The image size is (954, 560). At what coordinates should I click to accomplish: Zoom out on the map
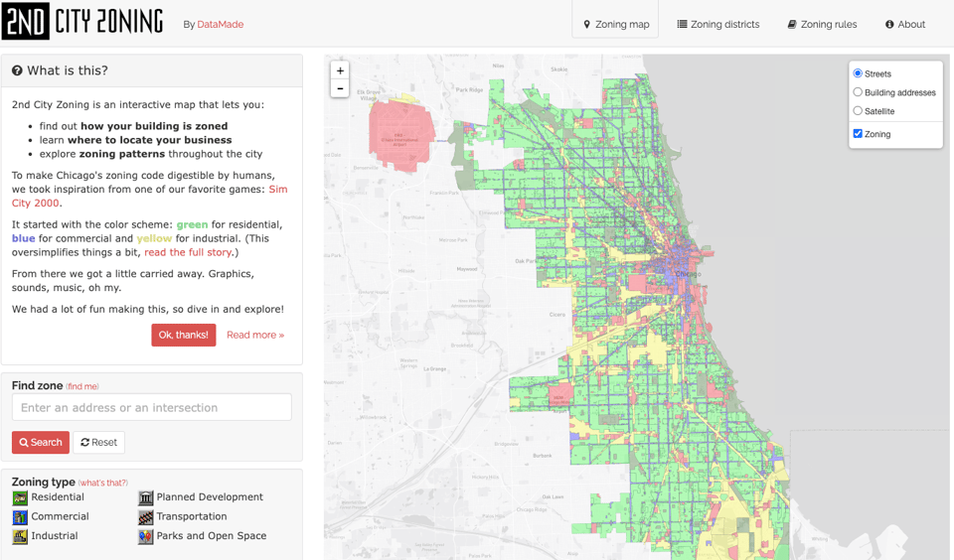tap(340, 89)
